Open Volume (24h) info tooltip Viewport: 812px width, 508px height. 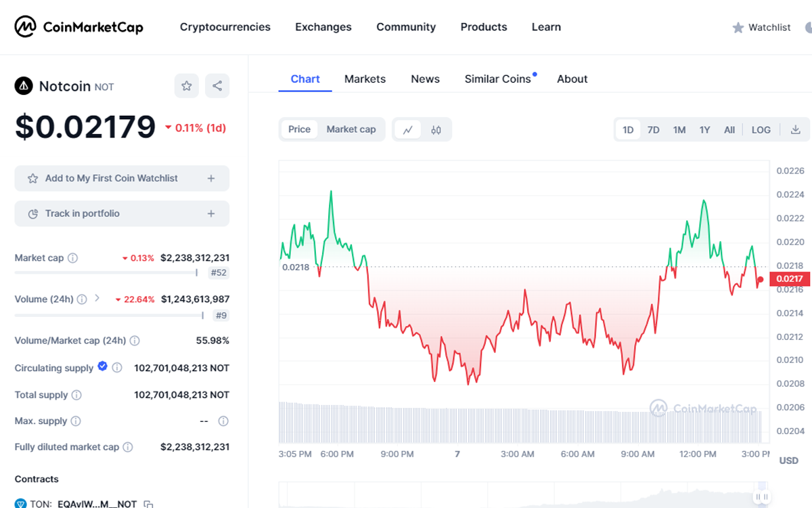tap(82, 299)
